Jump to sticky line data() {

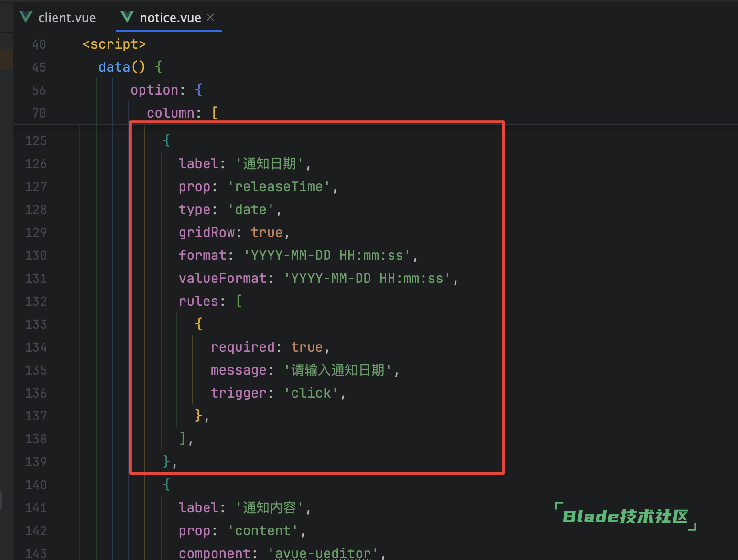[130, 67]
